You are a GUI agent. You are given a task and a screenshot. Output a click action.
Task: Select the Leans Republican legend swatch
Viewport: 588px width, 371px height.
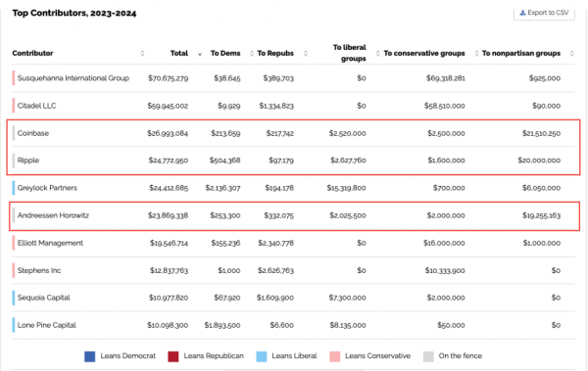(x=173, y=356)
